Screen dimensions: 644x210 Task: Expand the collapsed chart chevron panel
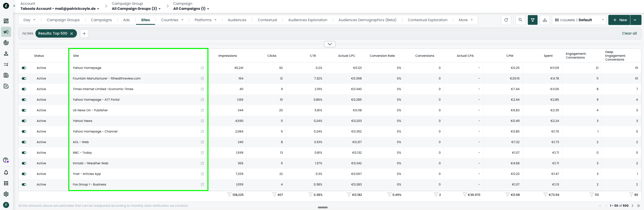tap(330, 44)
